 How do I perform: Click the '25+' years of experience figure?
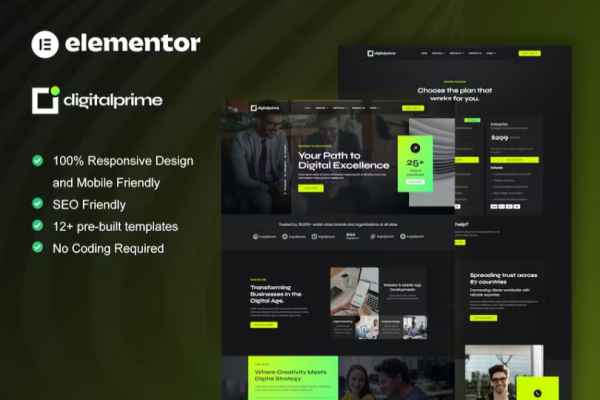pos(415,163)
